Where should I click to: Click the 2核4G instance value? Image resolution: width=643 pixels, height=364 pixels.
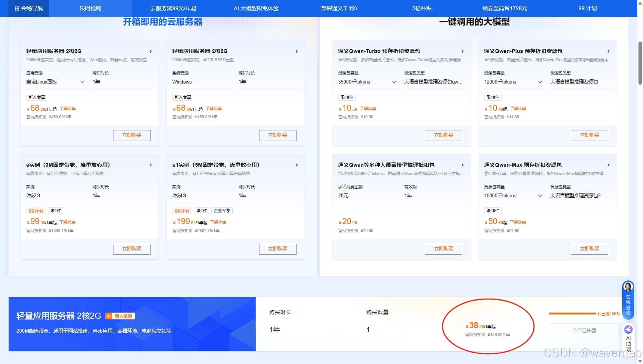[179, 196]
